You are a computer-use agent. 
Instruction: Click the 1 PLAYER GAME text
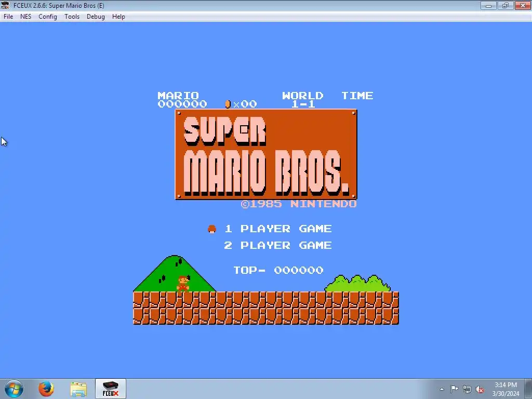coord(278,229)
